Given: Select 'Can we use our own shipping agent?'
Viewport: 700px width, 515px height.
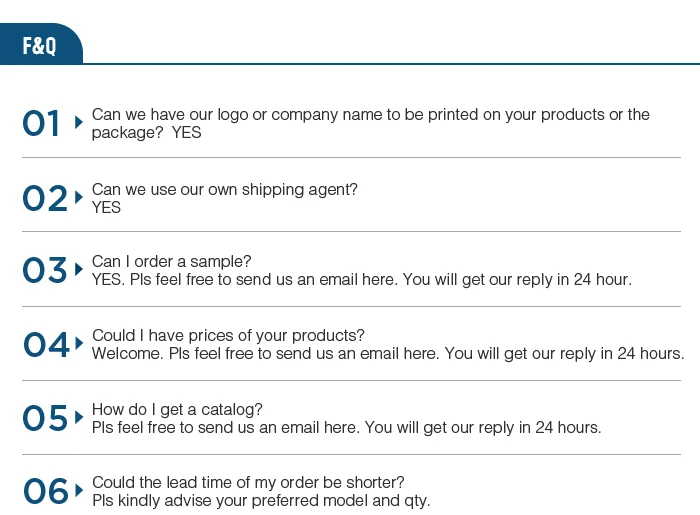Looking at the screenshot, I should pos(224,189).
